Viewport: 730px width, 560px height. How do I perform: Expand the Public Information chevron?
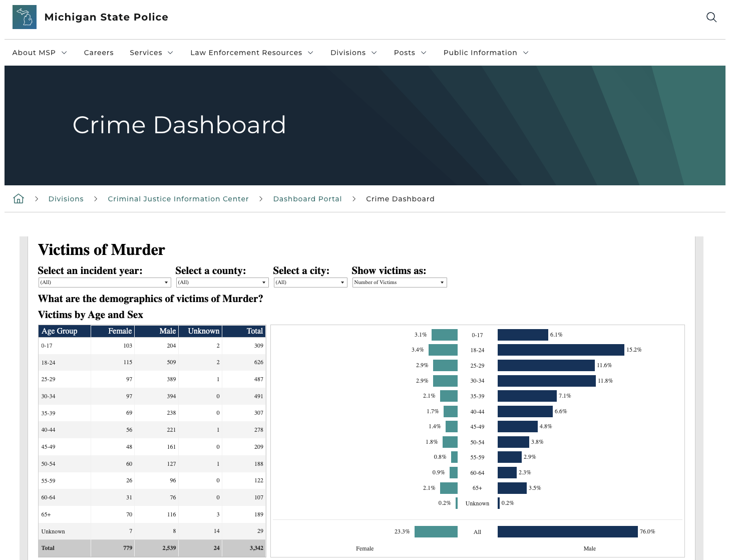(525, 53)
